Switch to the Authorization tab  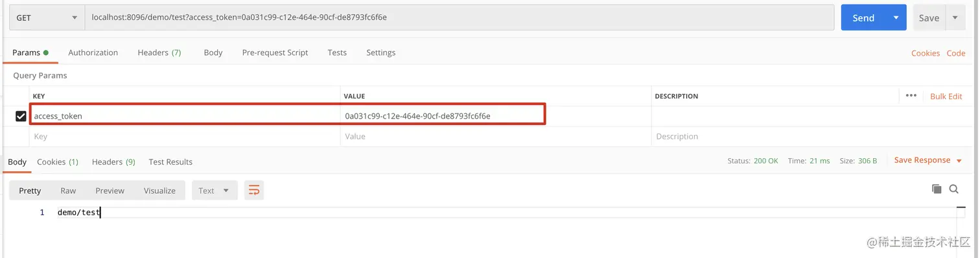[93, 53]
